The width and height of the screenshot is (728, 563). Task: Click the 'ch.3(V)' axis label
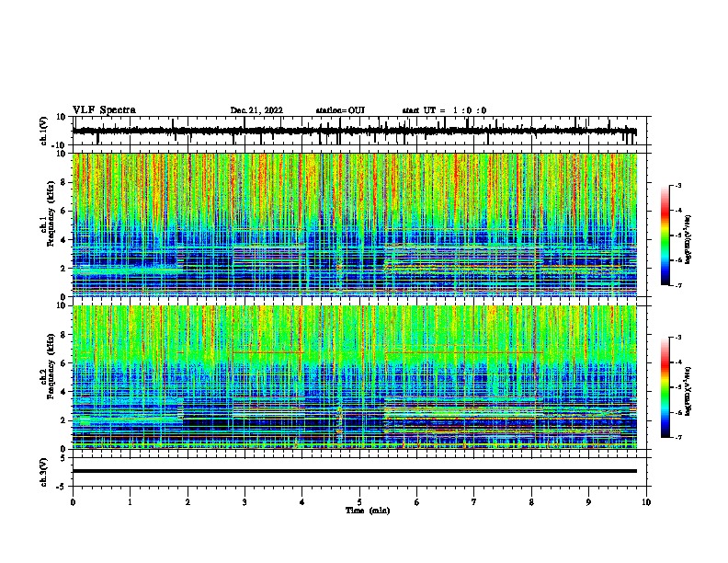(44, 473)
